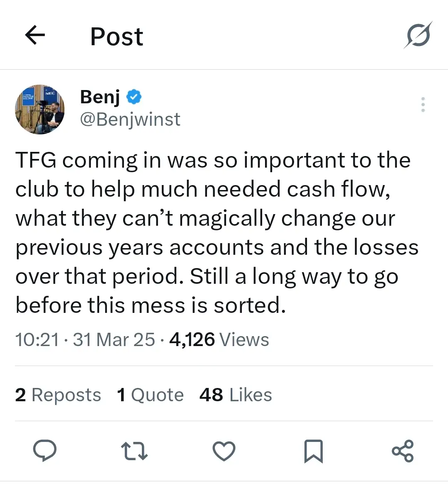
Task: Share the post via share icon
Action: tap(403, 451)
